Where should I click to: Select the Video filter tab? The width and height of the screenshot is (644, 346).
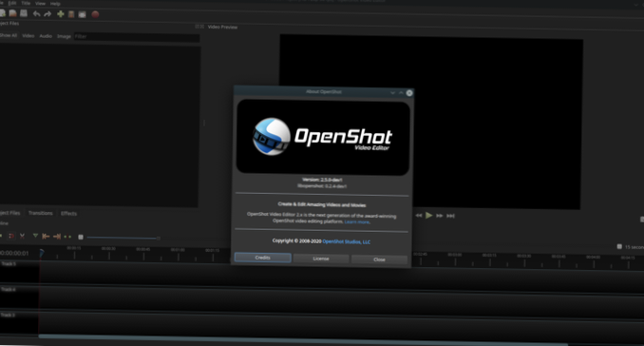[28, 36]
